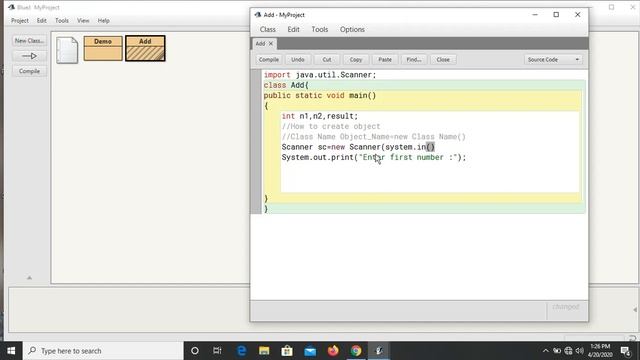Open Cortana circle icon on taskbar
The width and height of the screenshot is (640, 360).
[x=195, y=351]
